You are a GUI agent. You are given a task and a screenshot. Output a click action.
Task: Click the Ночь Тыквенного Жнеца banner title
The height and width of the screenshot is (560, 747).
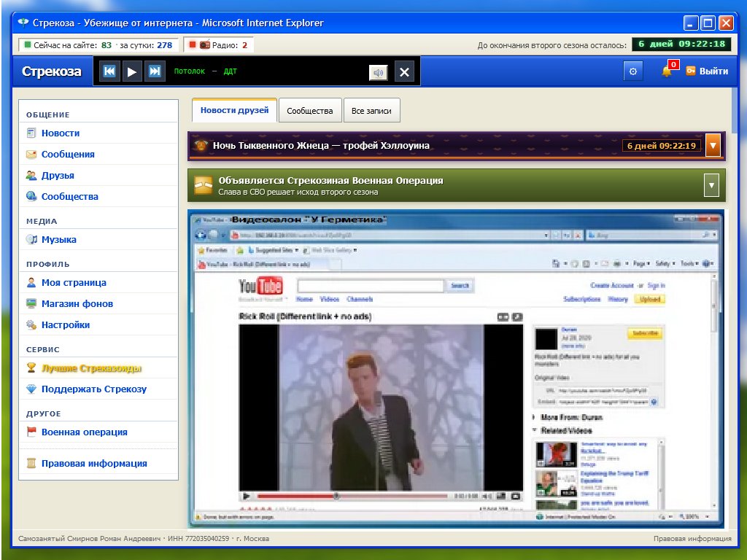pos(321,146)
